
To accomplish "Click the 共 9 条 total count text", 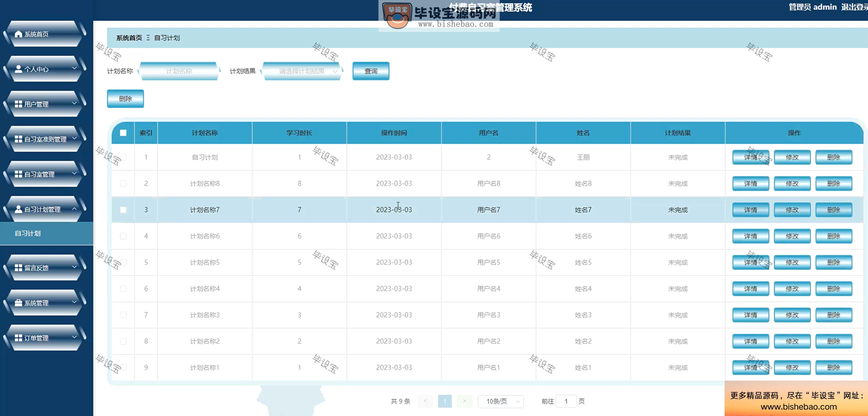I will (x=400, y=401).
